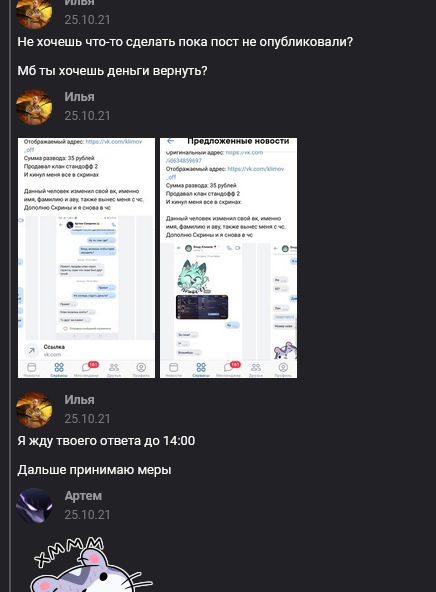Select message 'Я жду твоего ответа до 14:00'
436x592 pixels.
click(106, 441)
